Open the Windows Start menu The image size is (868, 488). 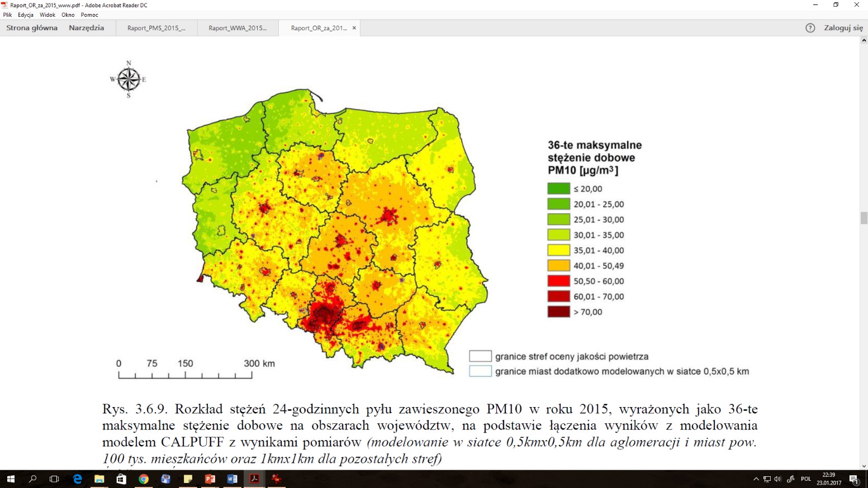(10, 479)
